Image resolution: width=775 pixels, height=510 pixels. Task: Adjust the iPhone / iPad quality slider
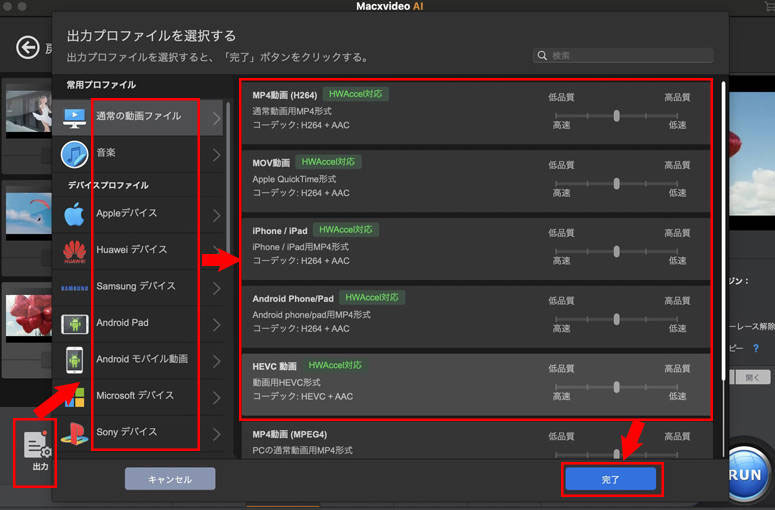coord(617,251)
